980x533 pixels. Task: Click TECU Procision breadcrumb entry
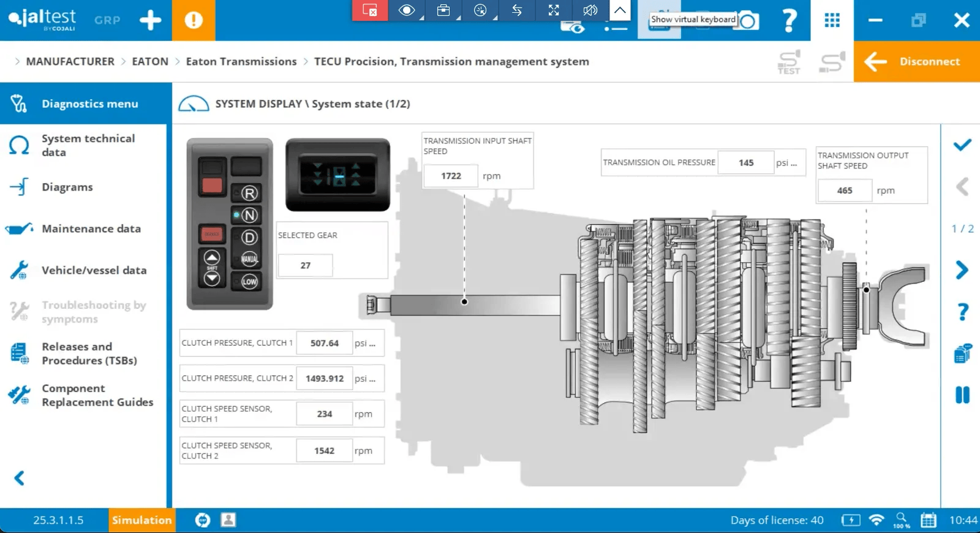451,61
